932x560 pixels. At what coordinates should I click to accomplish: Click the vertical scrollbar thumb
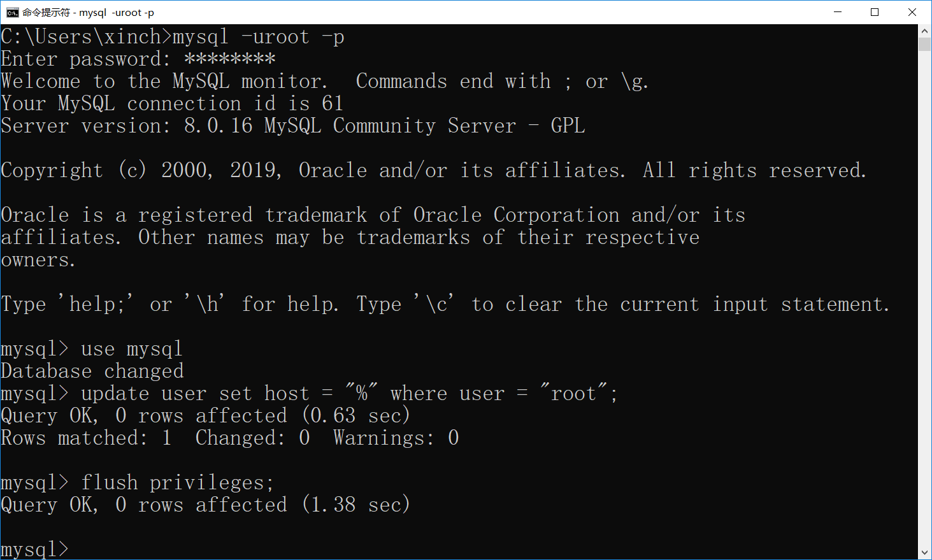tap(924, 44)
